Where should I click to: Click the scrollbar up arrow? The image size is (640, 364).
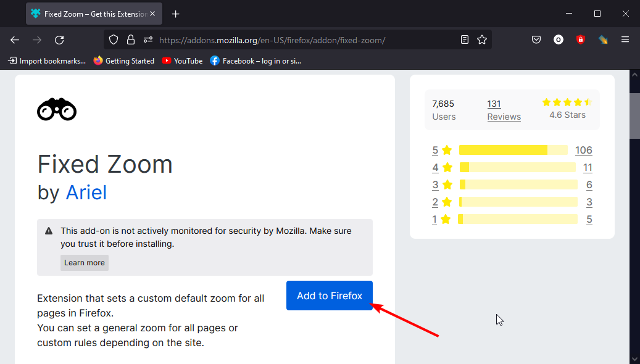[634, 75]
